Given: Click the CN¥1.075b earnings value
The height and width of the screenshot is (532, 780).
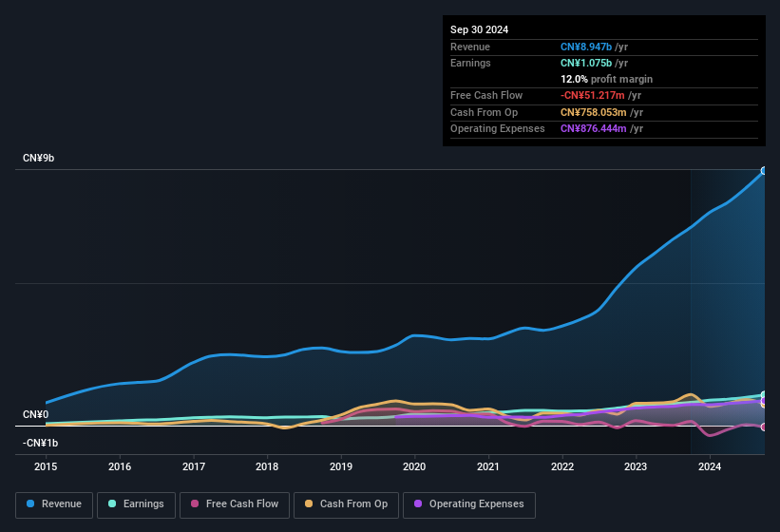Looking at the screenshot, I should coord(586,63).
